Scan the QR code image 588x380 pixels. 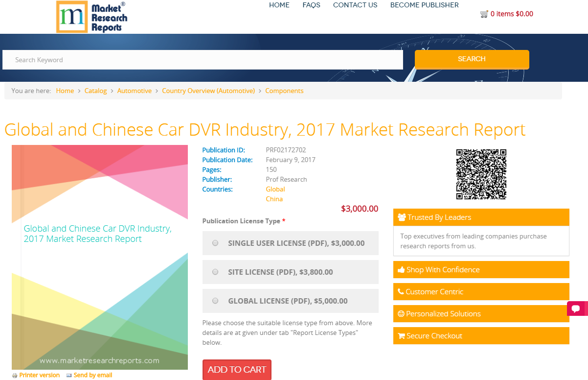pos(481,174)
